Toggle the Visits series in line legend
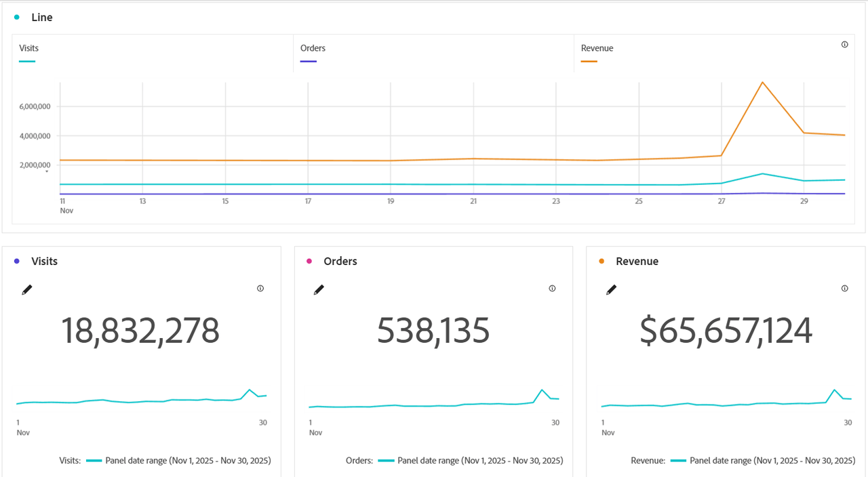Viewport: 868px width, 477px height. (x=28, y=49)
